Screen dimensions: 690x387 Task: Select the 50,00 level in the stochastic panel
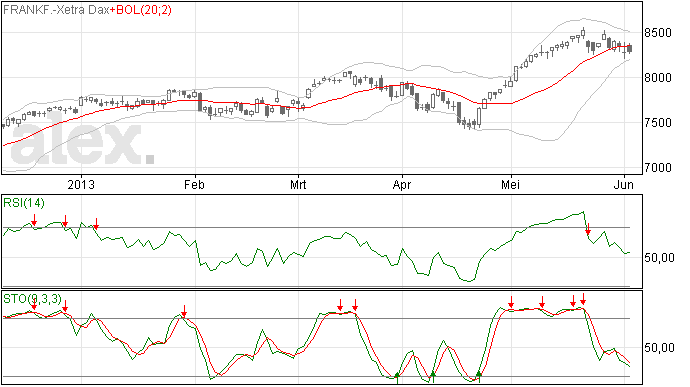659,348
